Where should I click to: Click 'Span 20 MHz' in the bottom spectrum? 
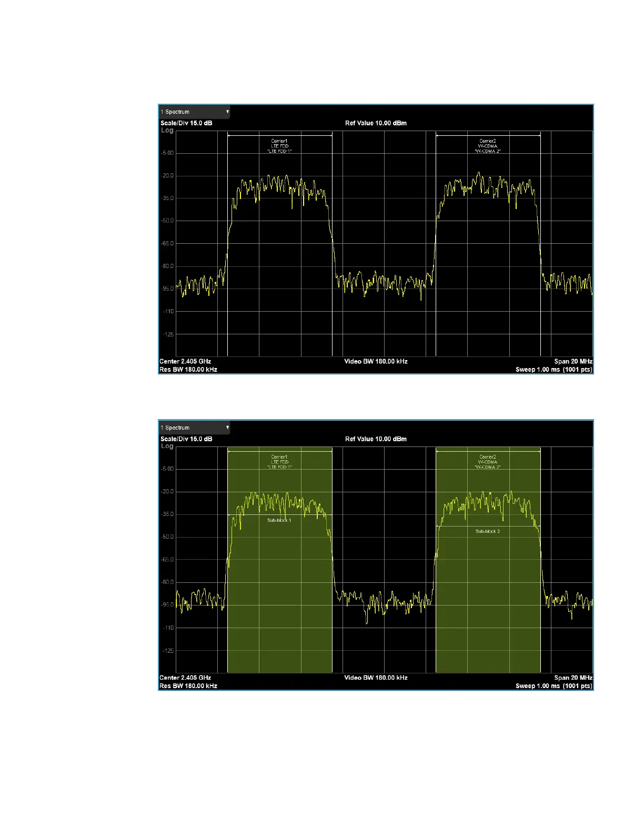[x=573, y=678]
